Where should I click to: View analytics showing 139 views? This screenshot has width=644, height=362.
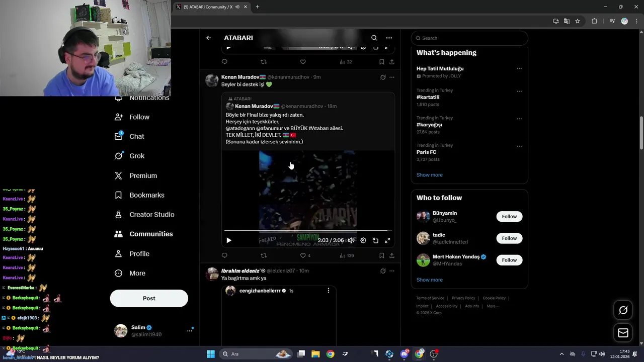(347, 255)
